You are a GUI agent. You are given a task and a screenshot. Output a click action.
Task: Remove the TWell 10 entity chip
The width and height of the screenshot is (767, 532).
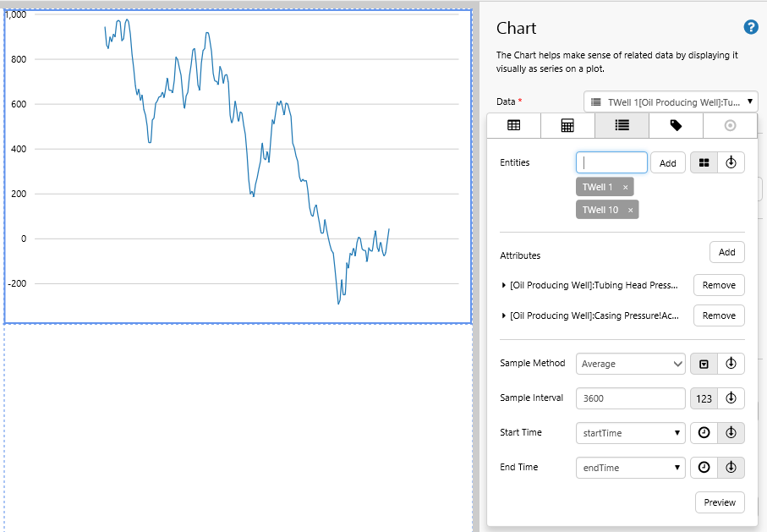(x=631, y=210)
